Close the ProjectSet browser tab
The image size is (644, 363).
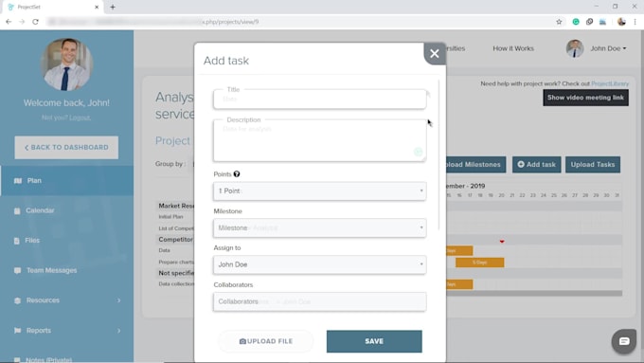[x=97, y=7]
